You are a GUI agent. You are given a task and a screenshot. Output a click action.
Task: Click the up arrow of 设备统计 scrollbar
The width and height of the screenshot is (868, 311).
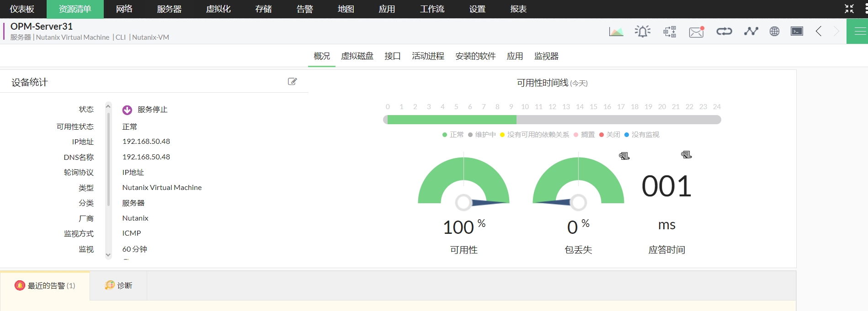click(x=108, y=106)
